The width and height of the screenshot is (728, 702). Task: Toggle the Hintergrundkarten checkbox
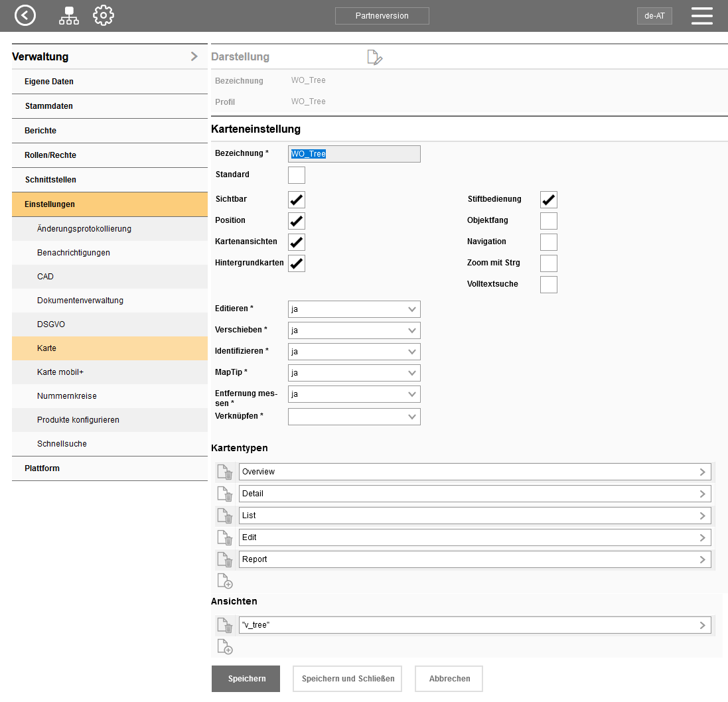coord(297,263)
